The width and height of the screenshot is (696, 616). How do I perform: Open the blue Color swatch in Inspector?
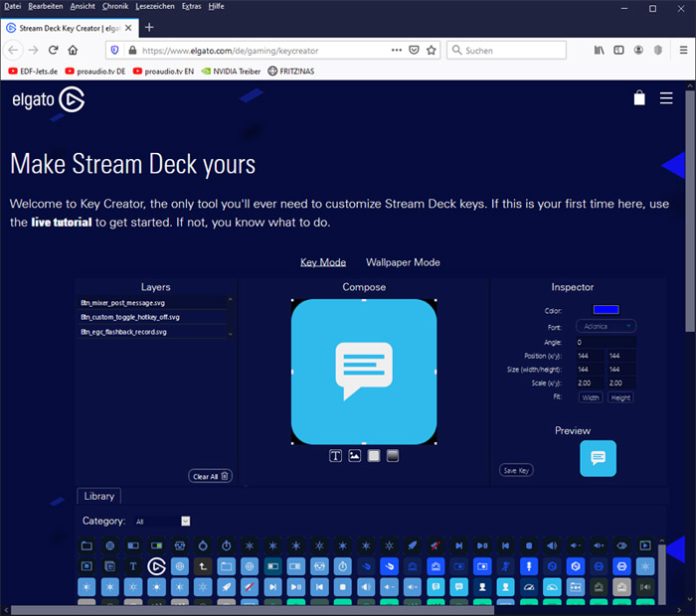tap(606, 310)
